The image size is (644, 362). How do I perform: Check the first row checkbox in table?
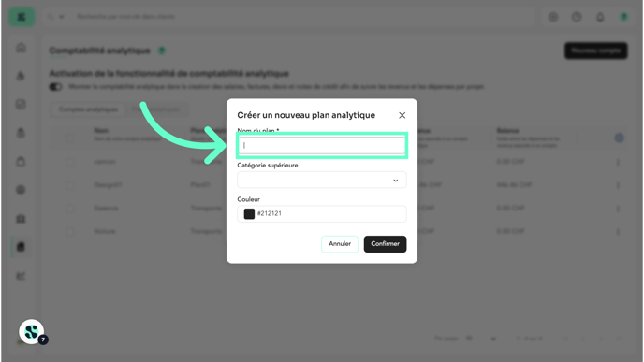pyautogui.click(x=70, y=162)
